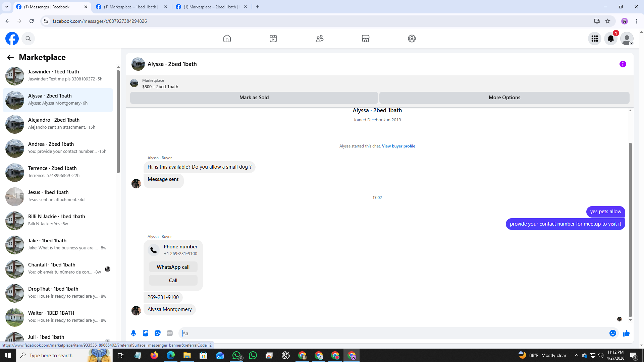The width and height of the screenshot is (644, 362).
Task: Open the Reels video icon
Action: pos(273,39)
